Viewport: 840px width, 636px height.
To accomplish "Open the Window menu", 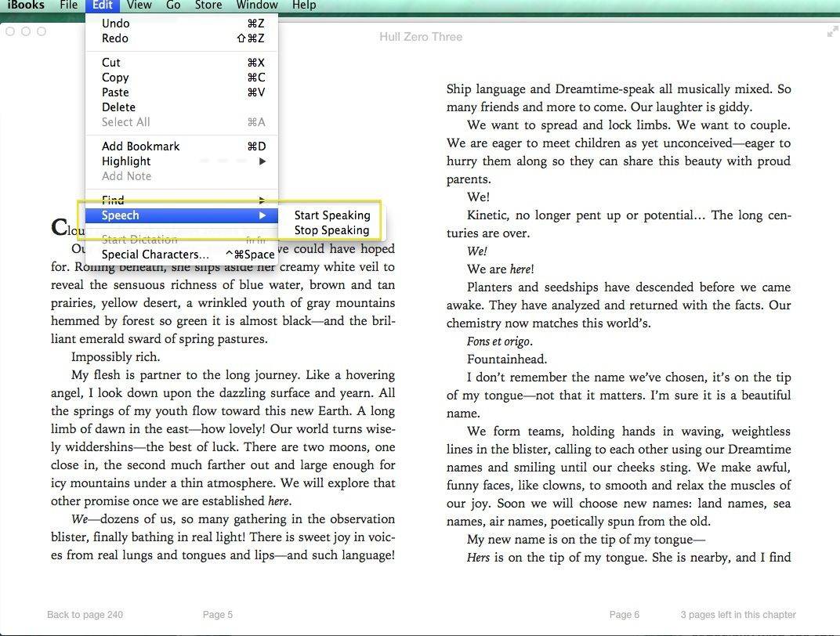I will [257, 5].
